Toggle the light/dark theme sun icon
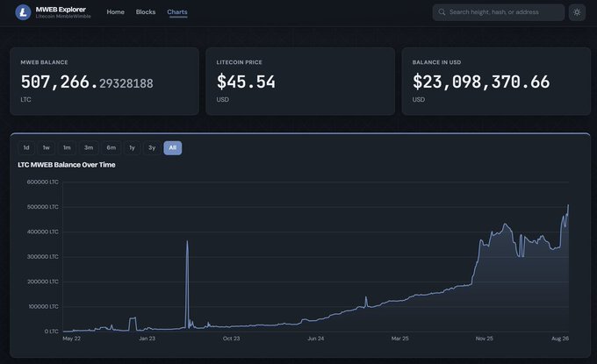This screenshot has height=364, width=597. (577, 12)
